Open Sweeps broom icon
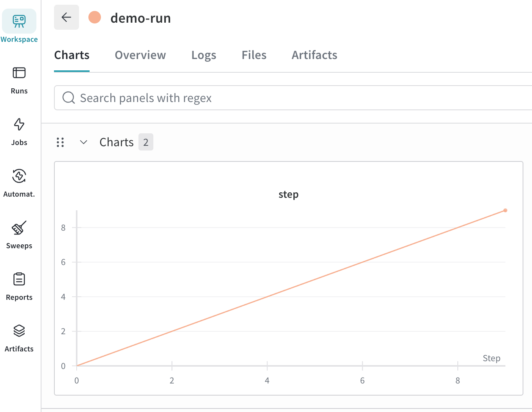Screen dimensions: 532x412 tap(19, 228)
